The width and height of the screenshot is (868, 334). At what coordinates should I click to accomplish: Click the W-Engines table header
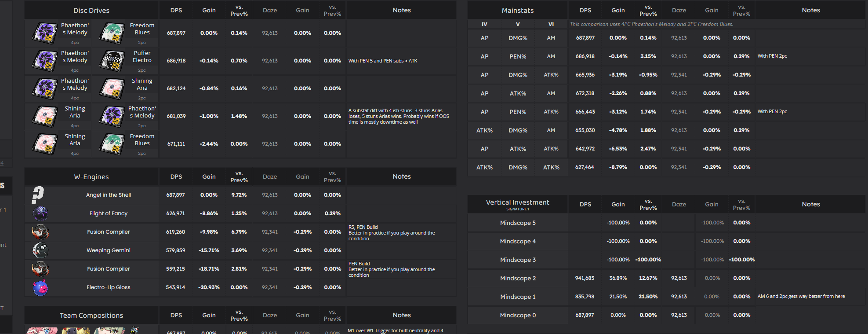(x=91, y=176)
